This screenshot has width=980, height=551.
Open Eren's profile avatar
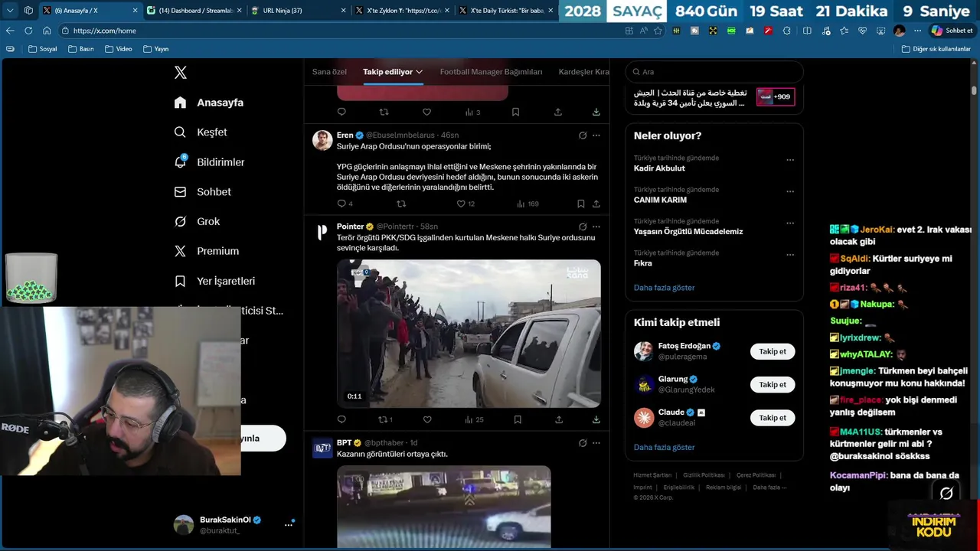click(x=322, y=140)
